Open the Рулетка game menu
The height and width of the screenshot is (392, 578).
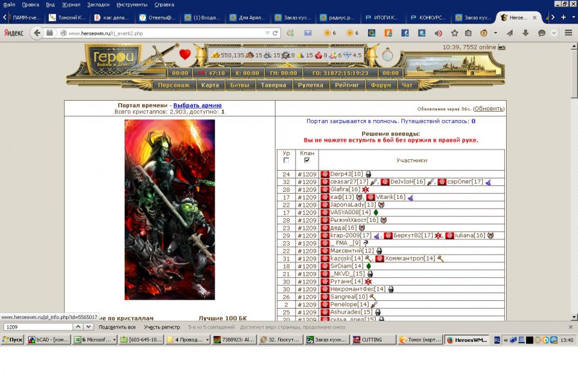click(310, 85)
